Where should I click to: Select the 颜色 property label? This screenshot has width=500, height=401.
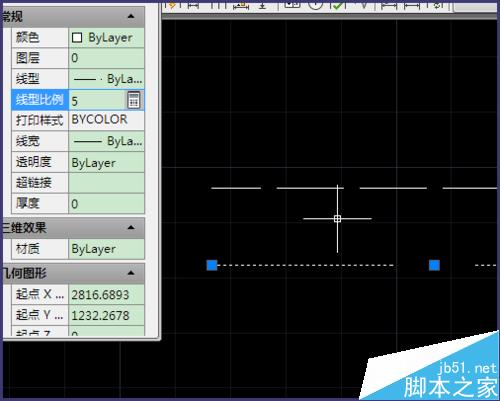coord(40,38)
